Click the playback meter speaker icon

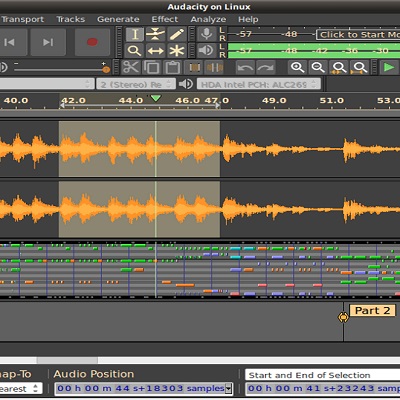[x=206, y=51]
